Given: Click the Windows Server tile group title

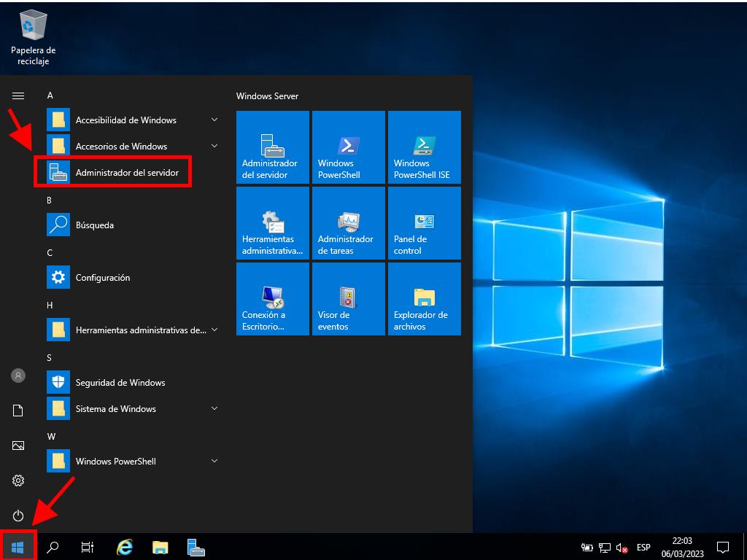Looking at the screenshot, I should point(267,96).
